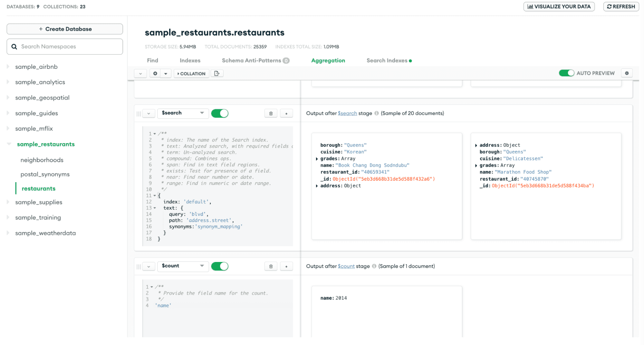Disable the $search stage toggle
644x345 pixels.
[220, 113]
